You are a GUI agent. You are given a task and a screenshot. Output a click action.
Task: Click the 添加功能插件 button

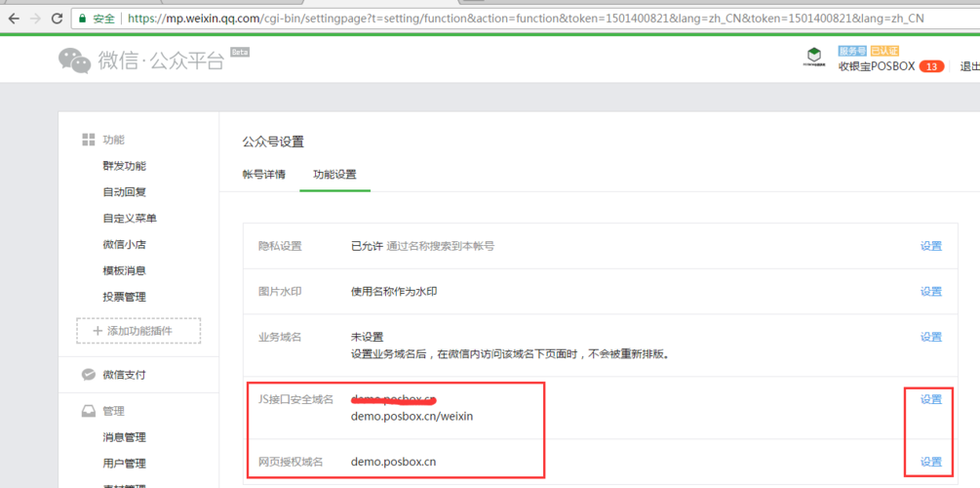point(138,330)
